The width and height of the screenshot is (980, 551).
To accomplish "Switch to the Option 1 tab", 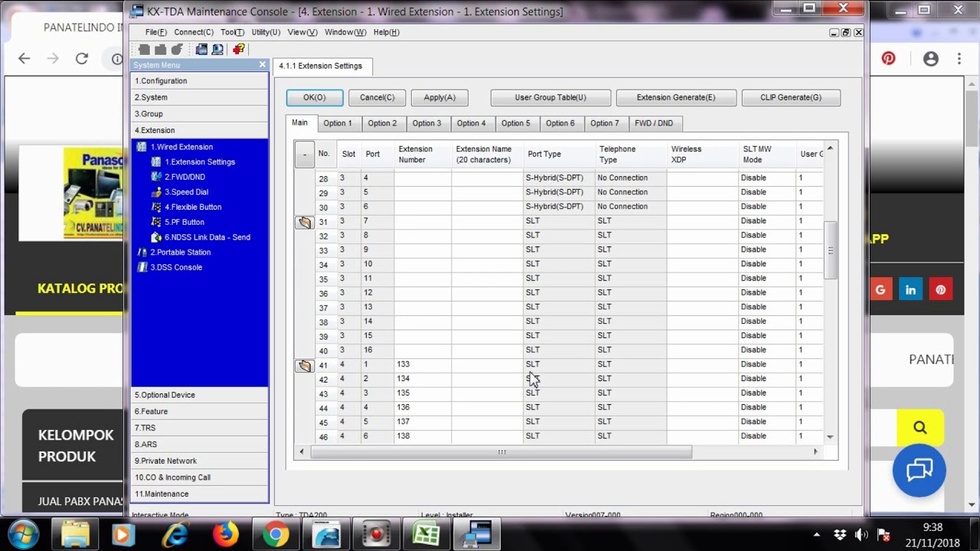I will pos(338,123).
